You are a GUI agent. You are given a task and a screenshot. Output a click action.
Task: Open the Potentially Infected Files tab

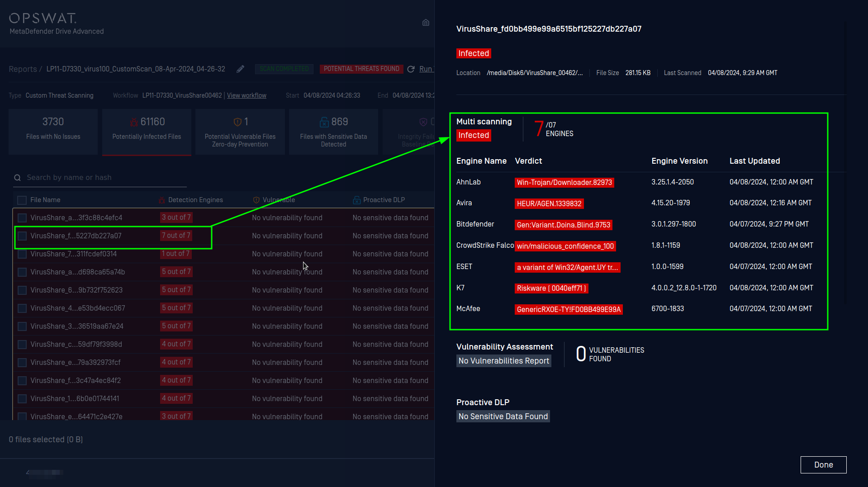click(x=147, y=132)
